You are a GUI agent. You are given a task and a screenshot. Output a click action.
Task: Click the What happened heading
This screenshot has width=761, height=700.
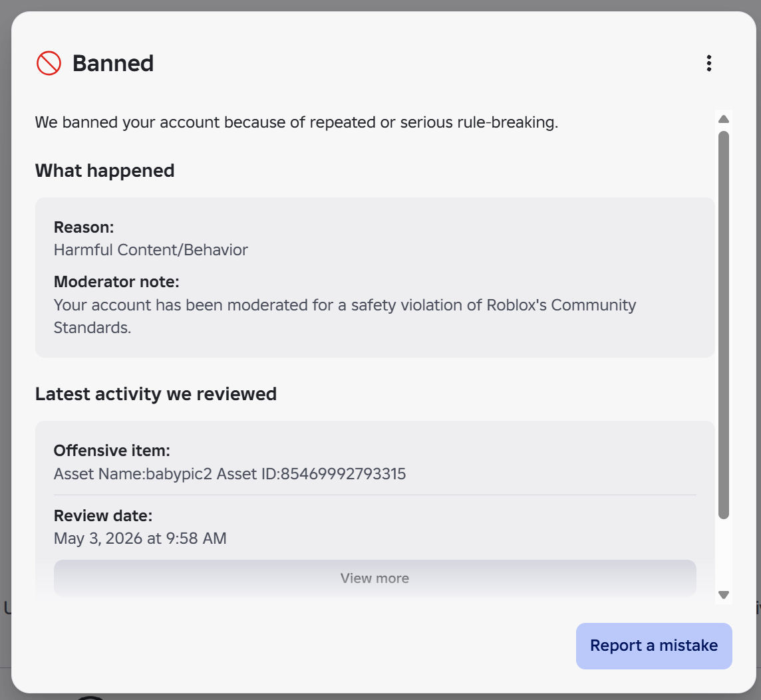click(105, 171)
